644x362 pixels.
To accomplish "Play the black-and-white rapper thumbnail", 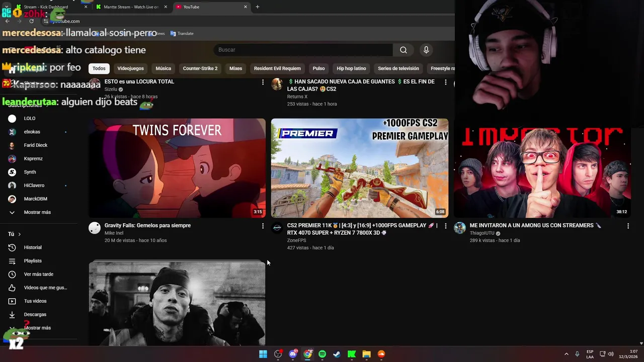I will [177, 303].
